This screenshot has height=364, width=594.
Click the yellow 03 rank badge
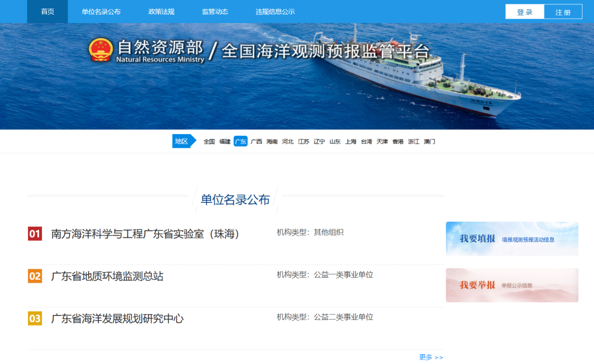(35, 318)
